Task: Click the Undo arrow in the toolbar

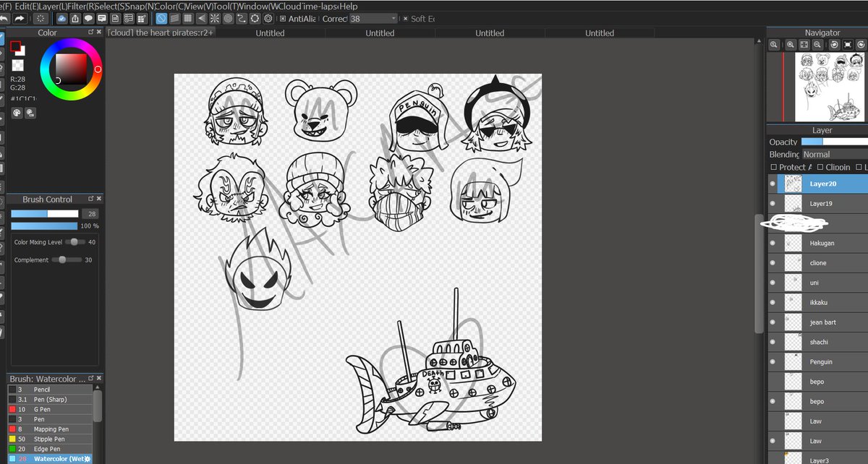Action: [x=6, y=18]
